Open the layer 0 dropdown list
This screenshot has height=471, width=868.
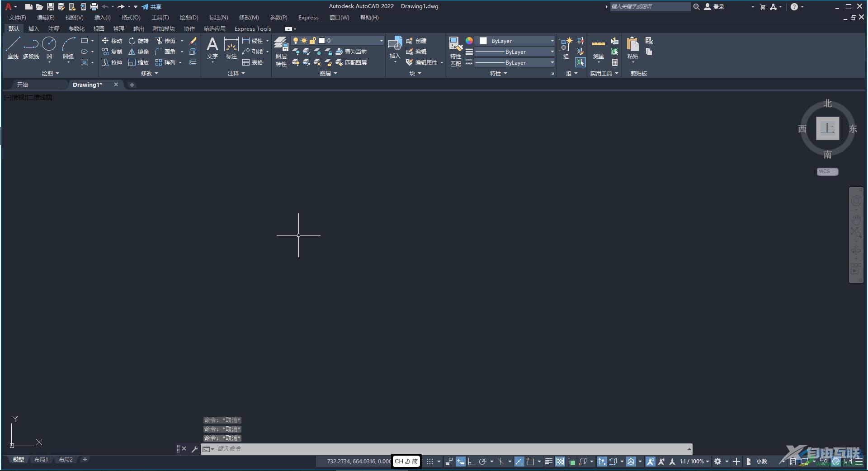click(x=381, y=41)
